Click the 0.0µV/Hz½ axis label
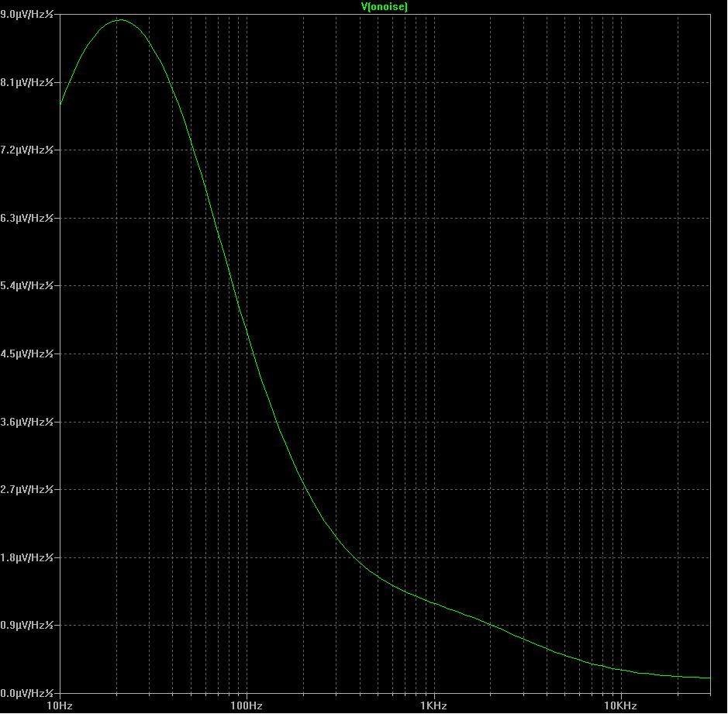728x714 pixels. pyautogui.click(x=27, y=693)
